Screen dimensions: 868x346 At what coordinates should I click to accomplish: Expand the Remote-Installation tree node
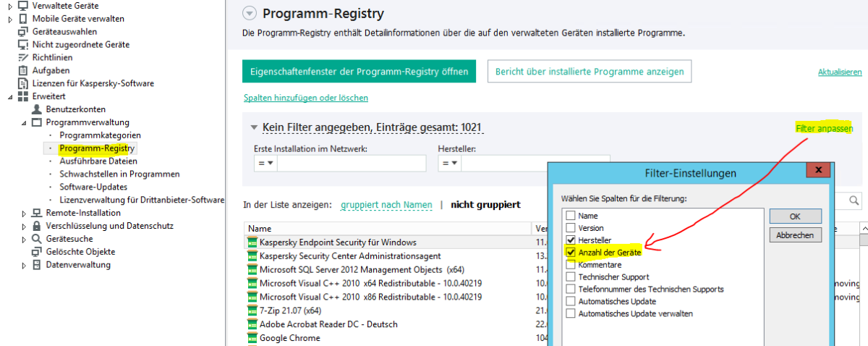point(24,213)
